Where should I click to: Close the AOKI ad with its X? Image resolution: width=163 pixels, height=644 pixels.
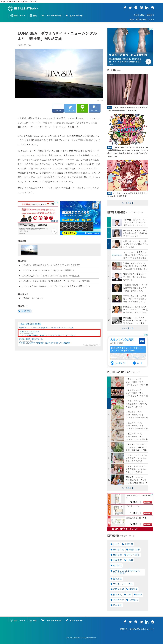coord(147,335)
